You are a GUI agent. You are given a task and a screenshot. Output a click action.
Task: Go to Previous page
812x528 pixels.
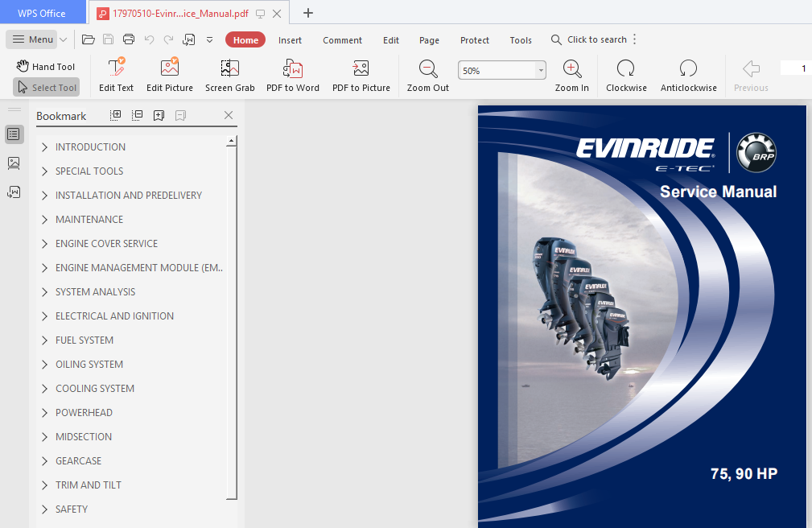[751, 75]
